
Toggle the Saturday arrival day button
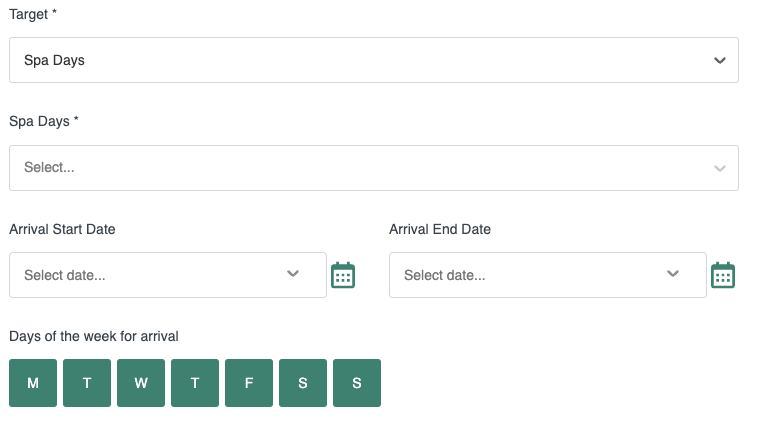point(303,383)
